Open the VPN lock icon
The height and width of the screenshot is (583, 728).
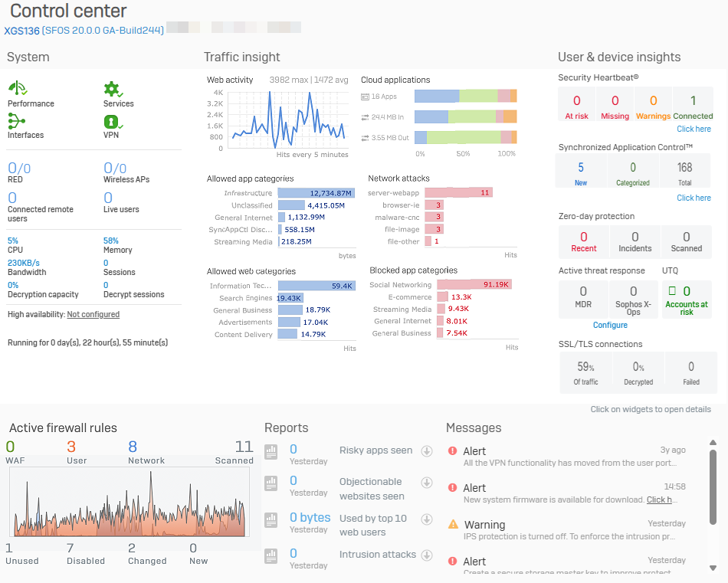coord(112,121)
